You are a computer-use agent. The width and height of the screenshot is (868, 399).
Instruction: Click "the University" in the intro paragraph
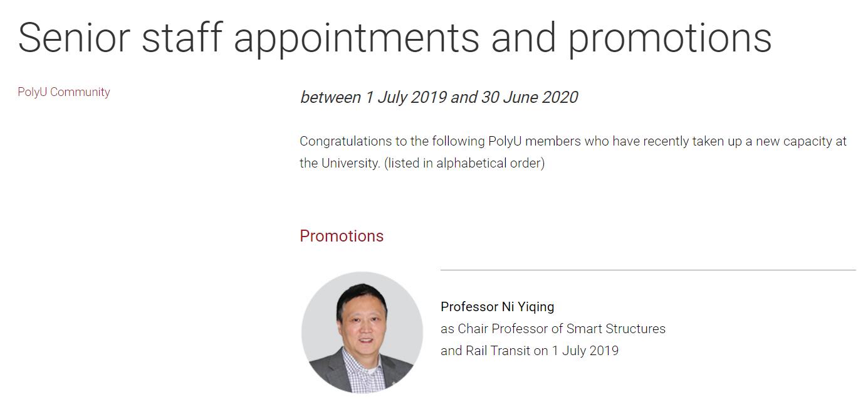pyautogui.click(x=339, y=163)
